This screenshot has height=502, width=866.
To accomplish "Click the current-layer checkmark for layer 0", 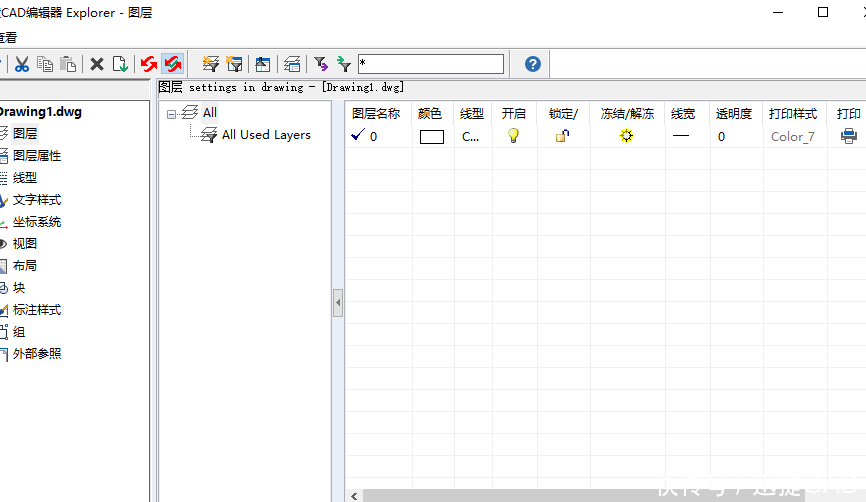I will (x=358, y=135).
